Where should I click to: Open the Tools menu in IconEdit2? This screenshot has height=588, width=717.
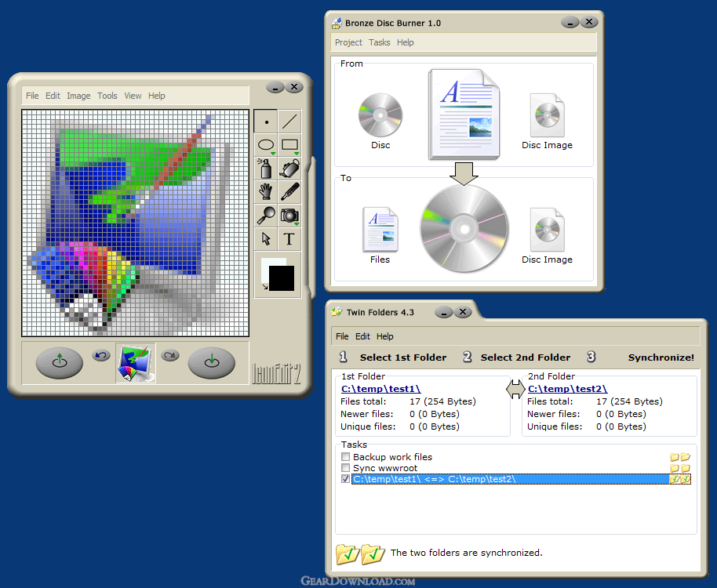click(x=107, y=96)
